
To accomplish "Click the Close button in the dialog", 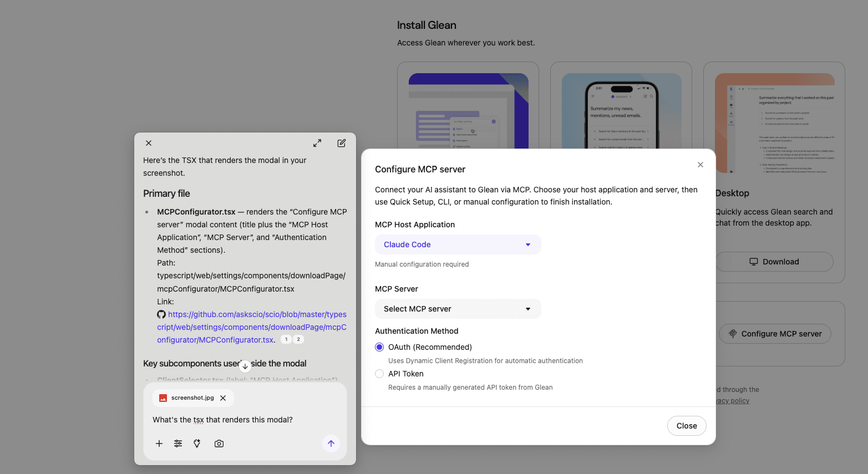I will pyautogui.click(x=687, y=426).
